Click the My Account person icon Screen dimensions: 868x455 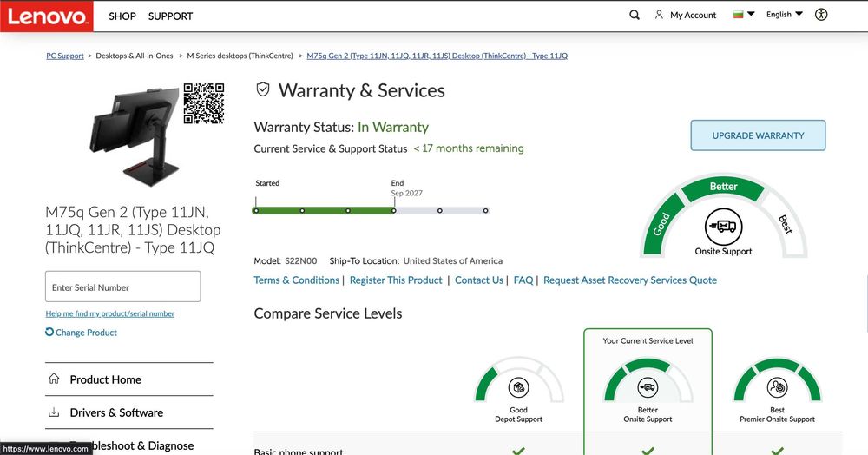click(x=659, y=15)
